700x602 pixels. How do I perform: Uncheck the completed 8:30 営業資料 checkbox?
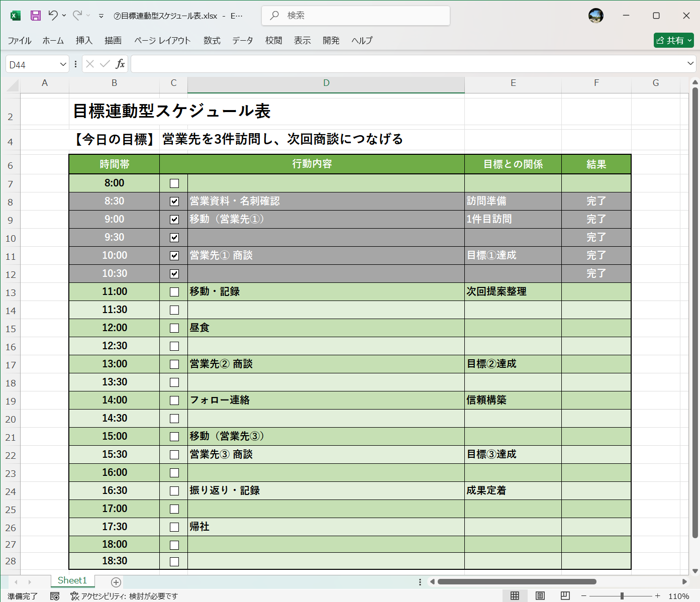pos(174,201)
